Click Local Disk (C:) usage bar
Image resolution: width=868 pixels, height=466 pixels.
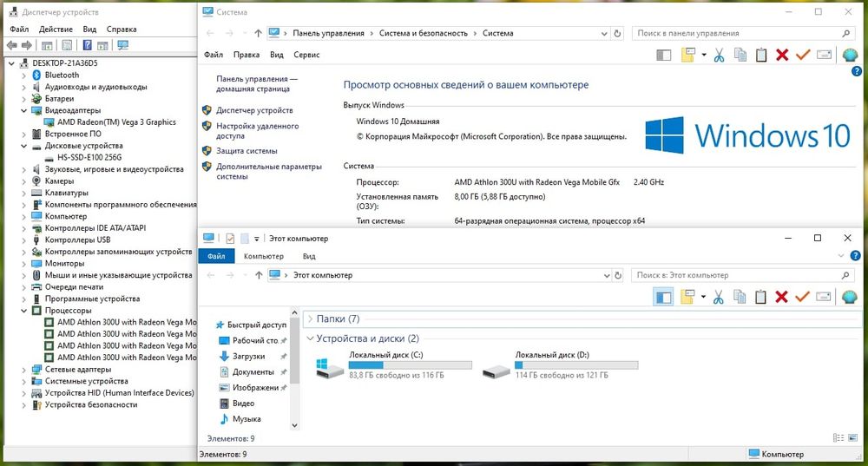pyautogui.click(x=411, y=365)
